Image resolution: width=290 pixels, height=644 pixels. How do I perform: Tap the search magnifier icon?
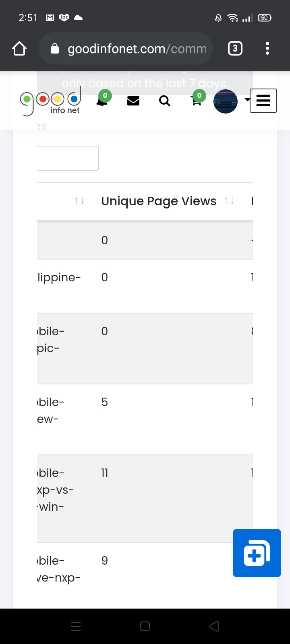[165, 101]
